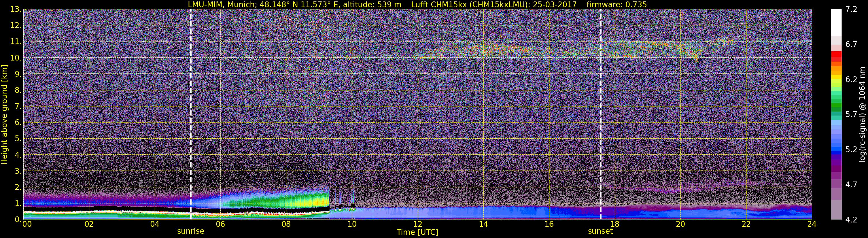868x238 pixels.
Task: Click height axis tick label '2.'
Action: (x=18, y=187)
